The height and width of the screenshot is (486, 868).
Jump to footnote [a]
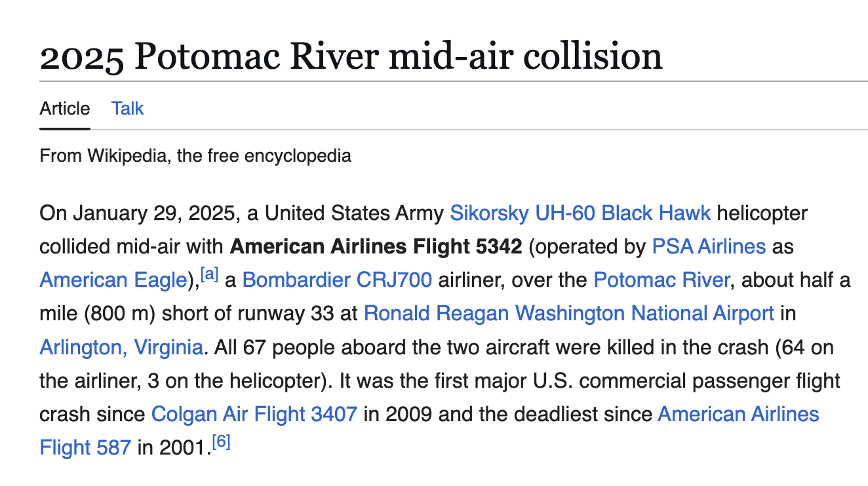coord(209,274)
